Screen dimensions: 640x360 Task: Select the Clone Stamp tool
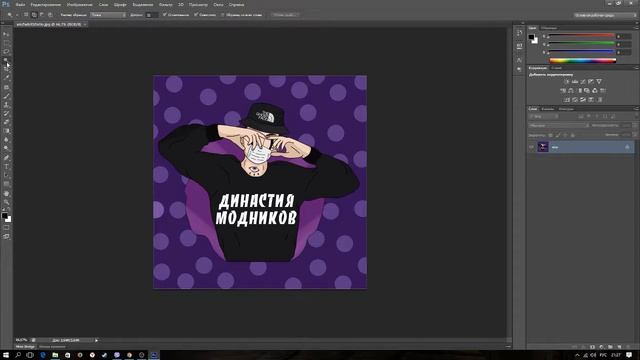[6, 105]
